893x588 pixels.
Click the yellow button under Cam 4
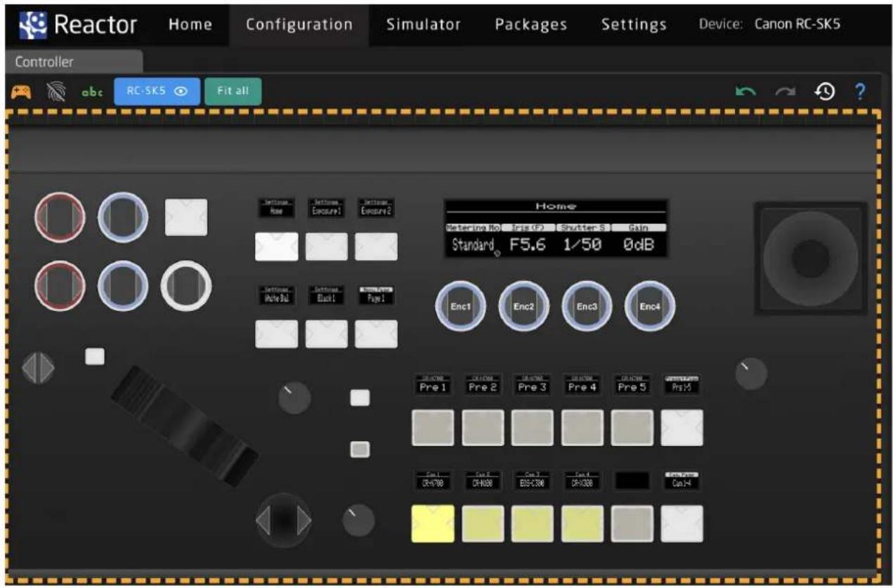(x=582, y=523)
